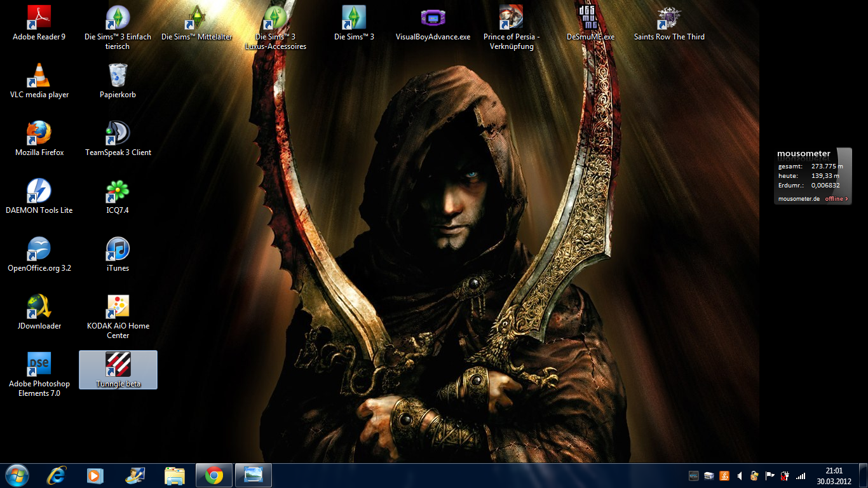Select Adobe Photoshop Elements 7.0 icon

point(39,374)
